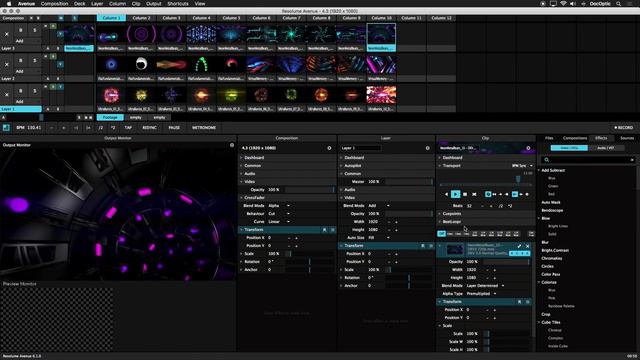Screen dimensions: 640x360
Task: Select the Audio / VST filter toggle
Action: tap(606, 148)
